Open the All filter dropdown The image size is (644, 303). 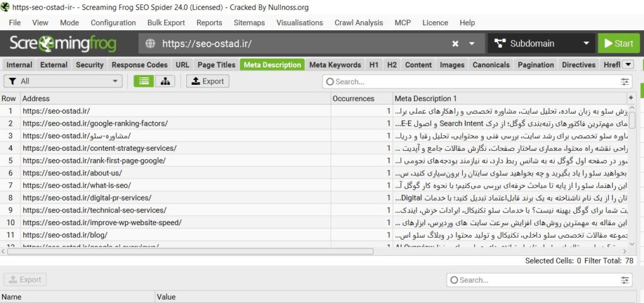coord(63,81)
